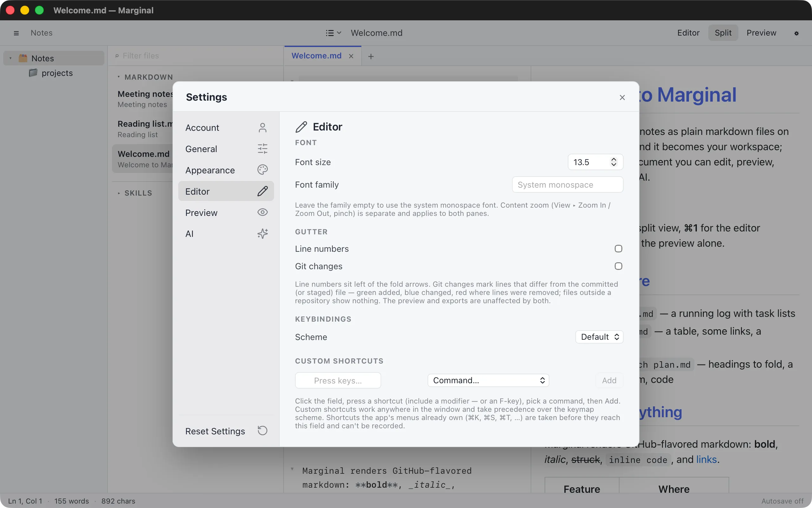Follow the 'links' hyperlink in preview

tap(706, 459)
